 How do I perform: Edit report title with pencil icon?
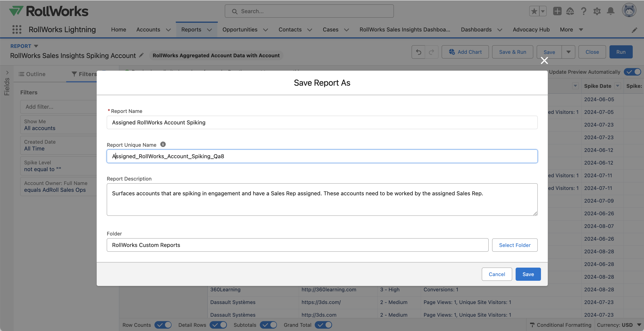tap(141, 55)
